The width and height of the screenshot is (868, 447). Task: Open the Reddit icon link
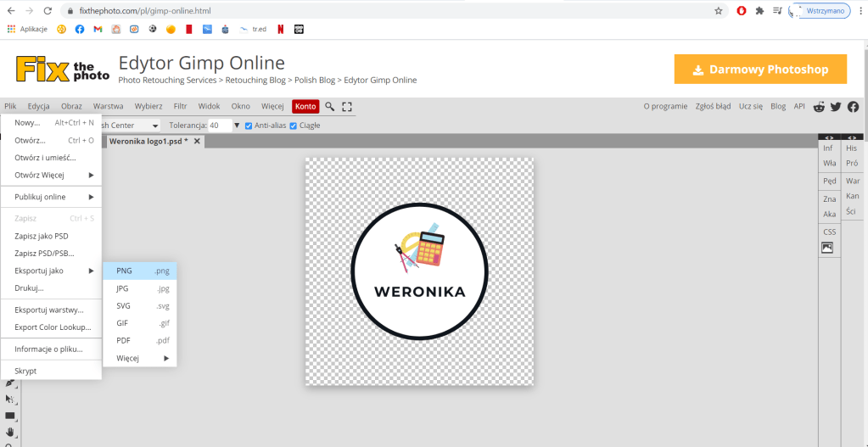819,107
